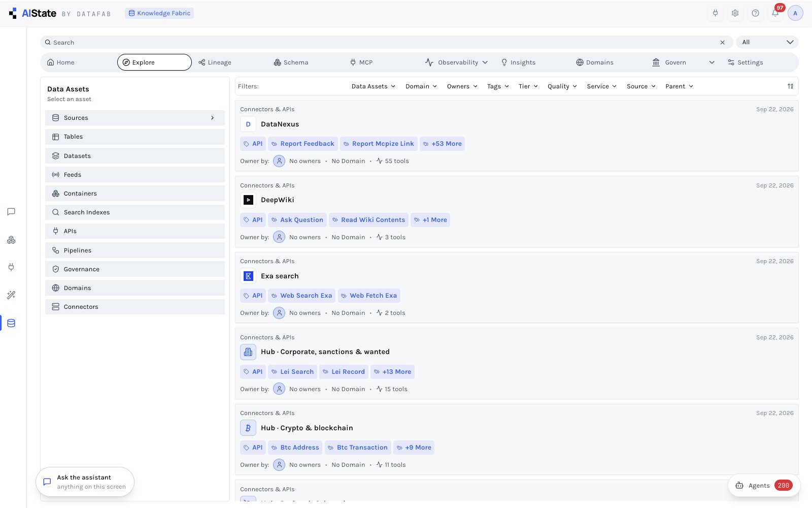Open the plug connections icon in header
Screen dimensions: 812x508
pyautogui.click(x=715, y=13)
